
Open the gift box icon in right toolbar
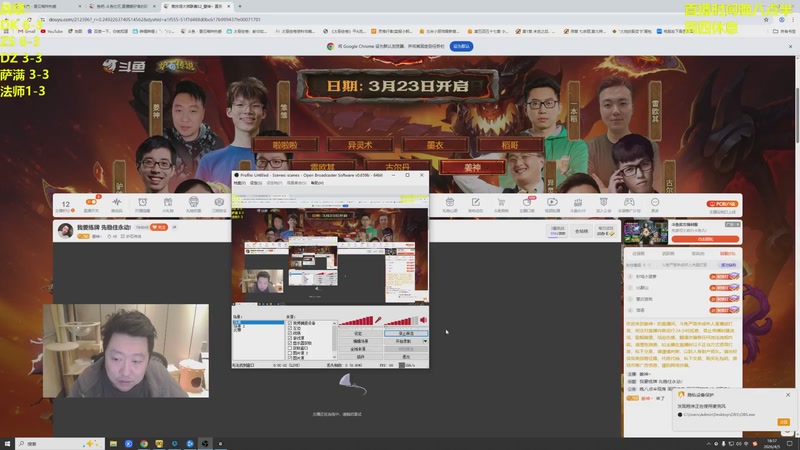[449, 202]
